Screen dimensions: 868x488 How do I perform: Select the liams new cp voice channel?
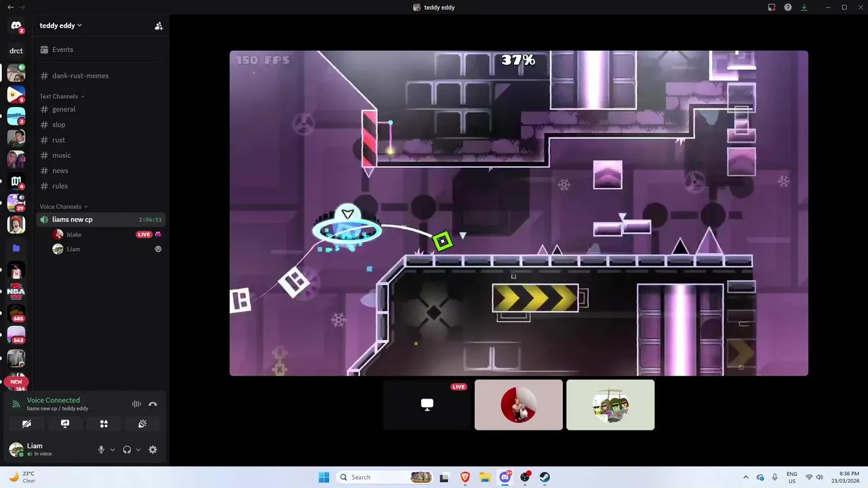[100, 220]
